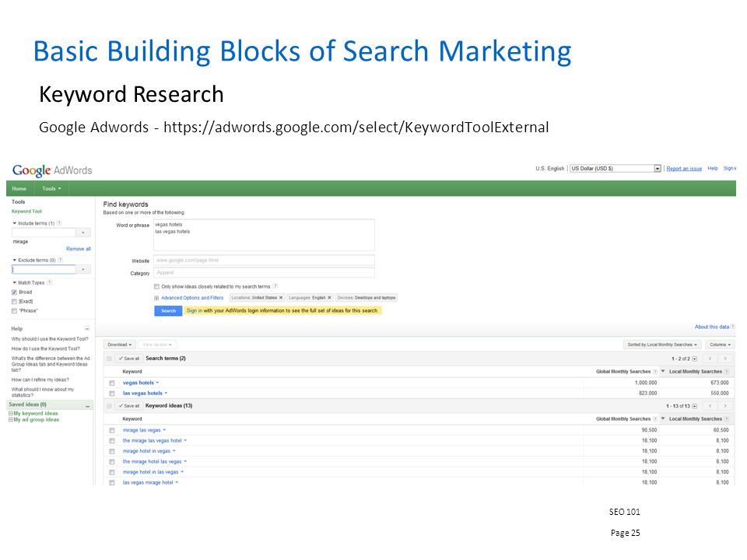Image resolution: width=747 pixels, height=560 pixels.
Task: Remove the Languages: English filter
Action: coord(329,298)
